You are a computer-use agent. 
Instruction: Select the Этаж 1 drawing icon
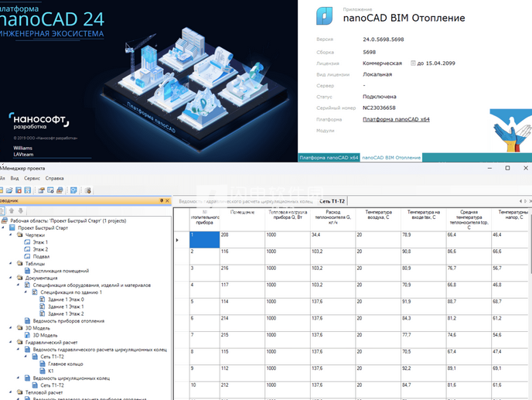(27, 242)
